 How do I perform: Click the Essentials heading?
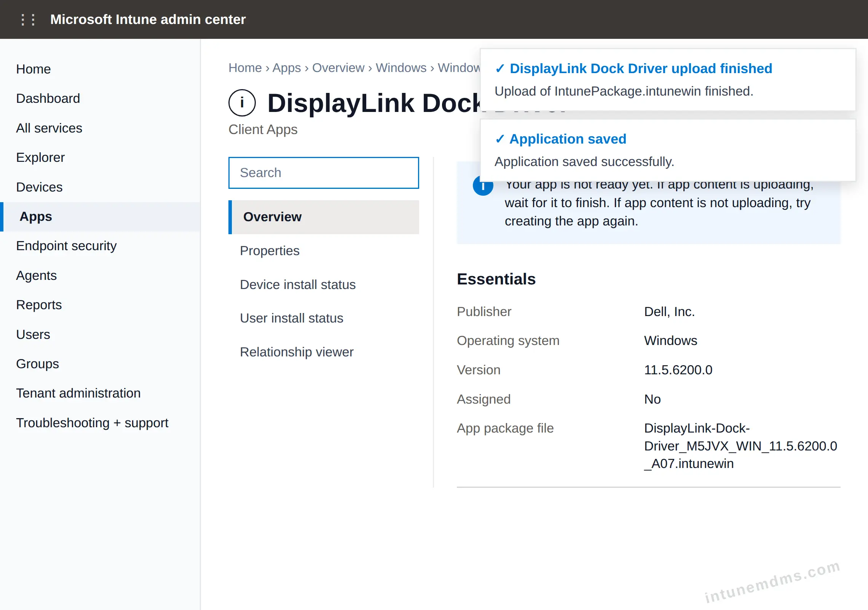[x=496, y=279]
